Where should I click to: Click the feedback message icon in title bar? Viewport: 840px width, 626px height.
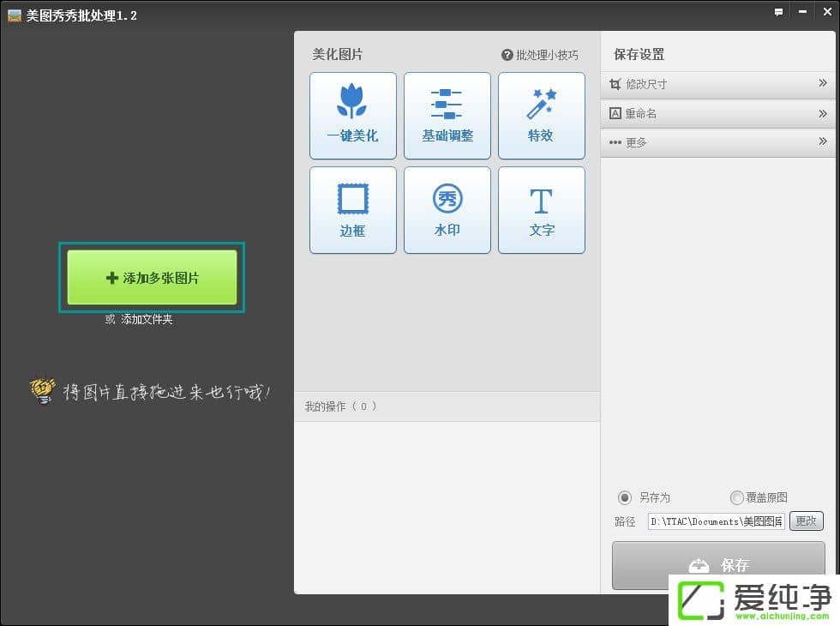tap(778, 13)
